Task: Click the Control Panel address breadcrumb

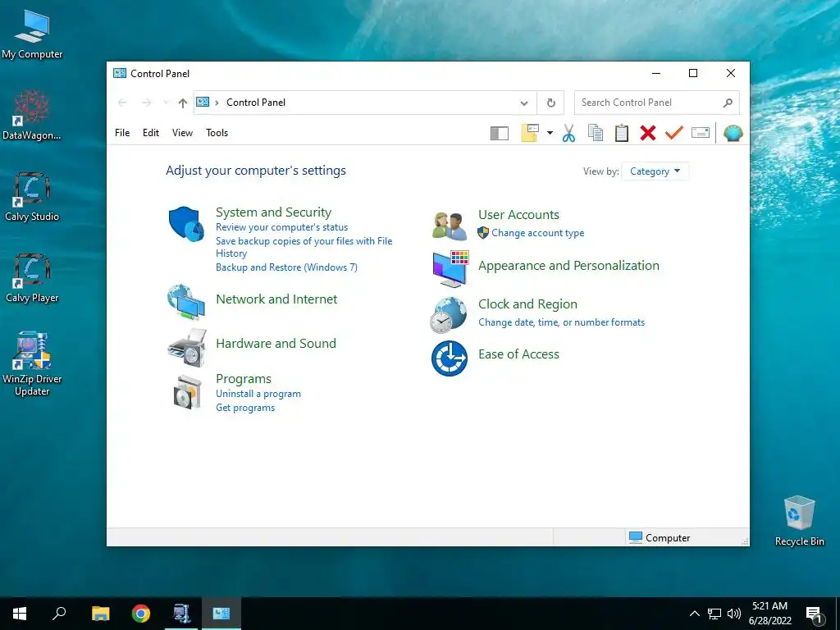Action: pyautogui.click(x=256, y=103)
